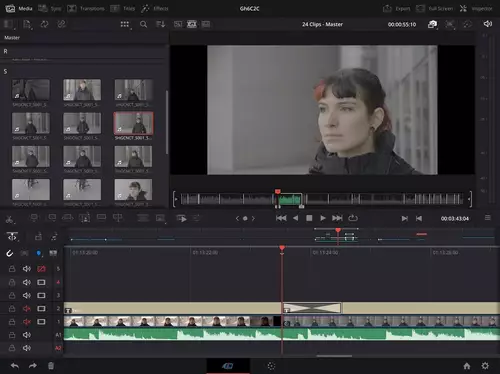The image size is (500, 374).
Task: Open the blue marker color dropdown
Action: tap(39, 253)
